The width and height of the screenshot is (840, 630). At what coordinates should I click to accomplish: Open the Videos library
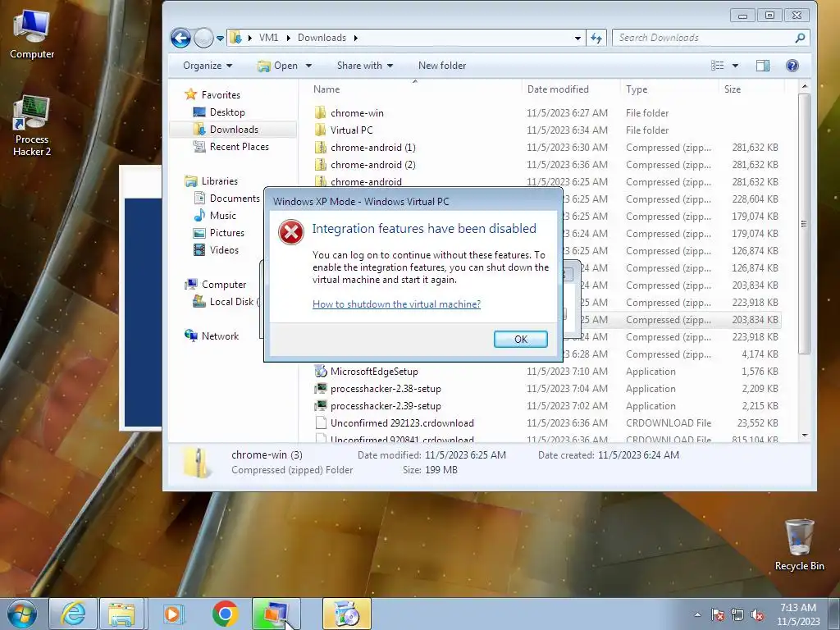tap(224, 249)
